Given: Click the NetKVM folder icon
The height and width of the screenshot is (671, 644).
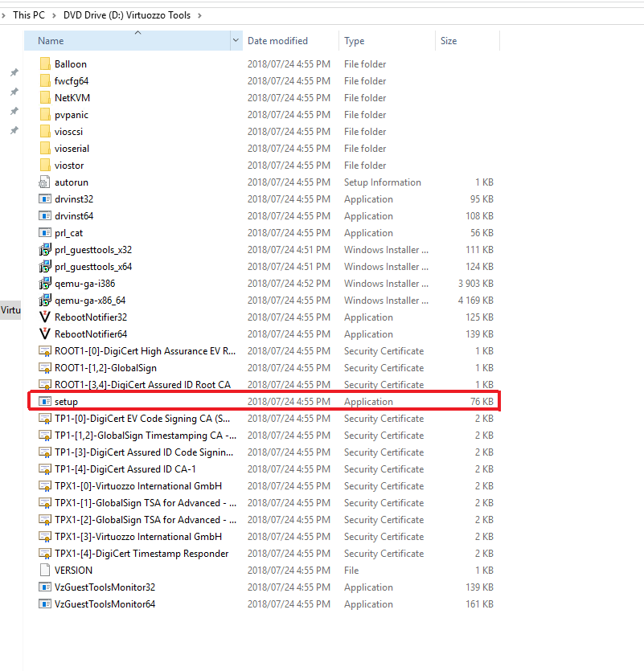Looking at the screenshot, I should point(45,97).
